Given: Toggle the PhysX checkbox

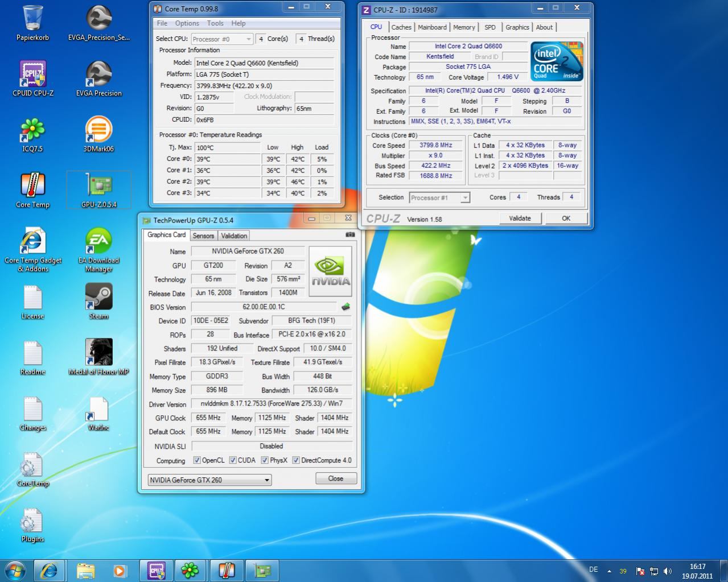Looking at the screenshot, I should tap(265, 460).
